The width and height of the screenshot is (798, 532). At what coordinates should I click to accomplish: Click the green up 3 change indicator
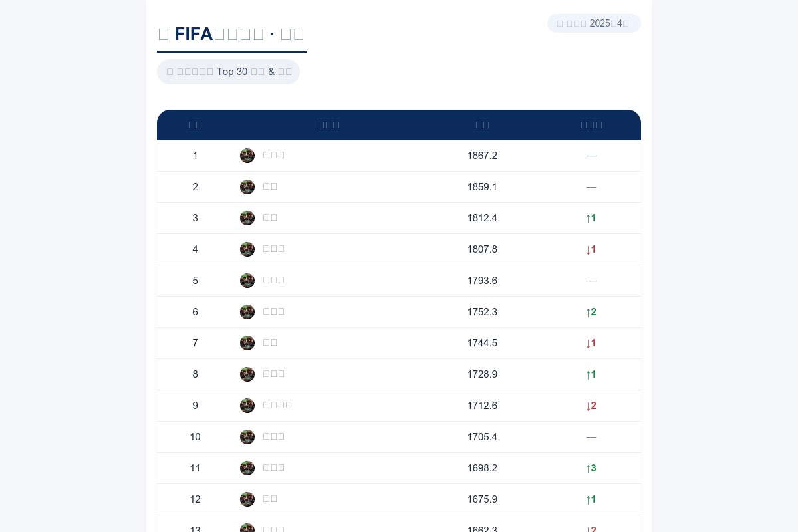point(591,468)
